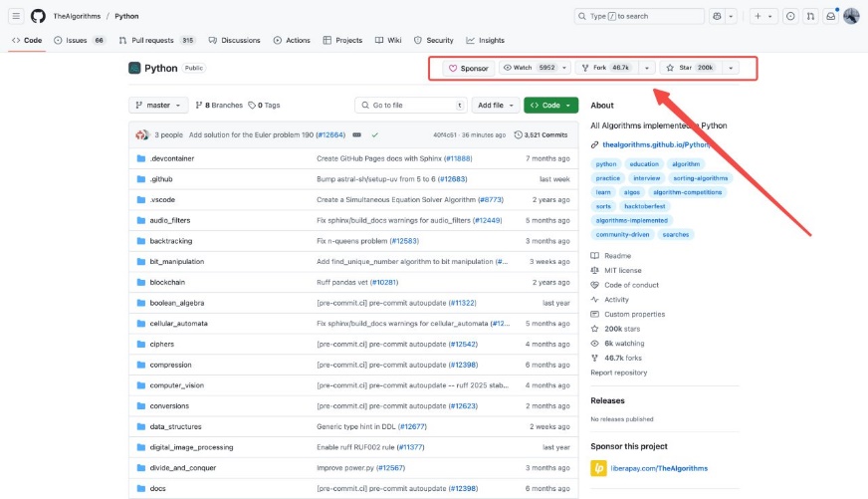The width and height of the screenshot is (868, 499).
Task: Open the hamburger navigation menu
Action: (x=16, y=16)
